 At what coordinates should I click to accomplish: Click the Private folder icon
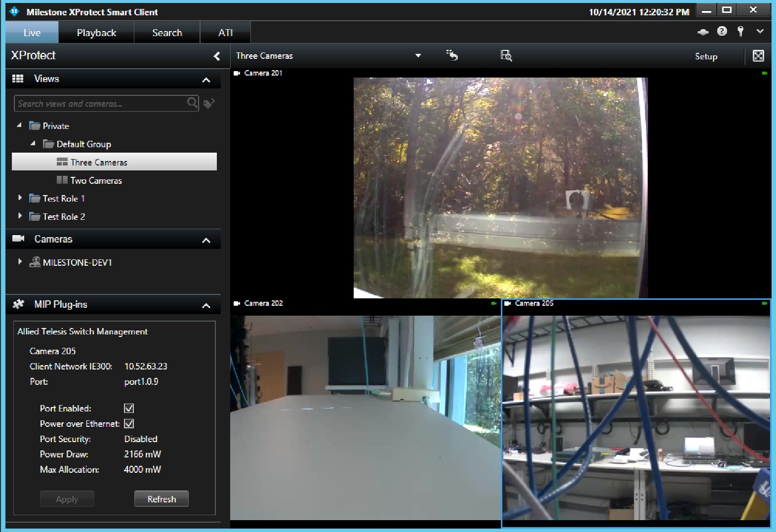pyautogui.click(x=35, y=125)
